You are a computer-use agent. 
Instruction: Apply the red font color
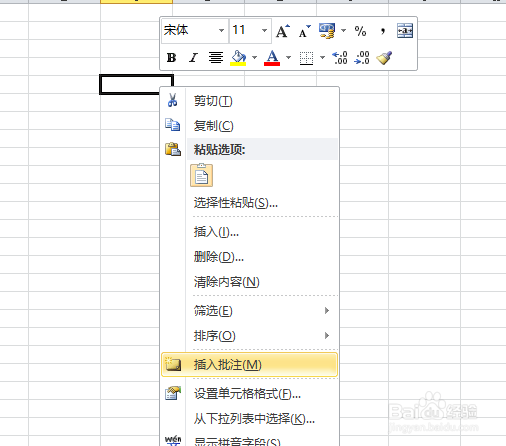coord(272,58)
